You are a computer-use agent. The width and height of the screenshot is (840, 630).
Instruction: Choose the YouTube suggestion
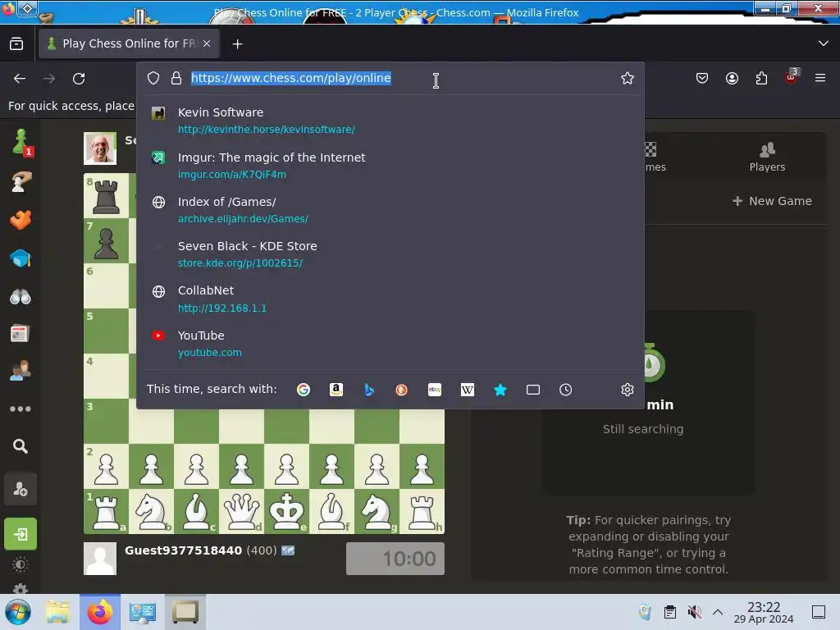(x=390, y=344)
